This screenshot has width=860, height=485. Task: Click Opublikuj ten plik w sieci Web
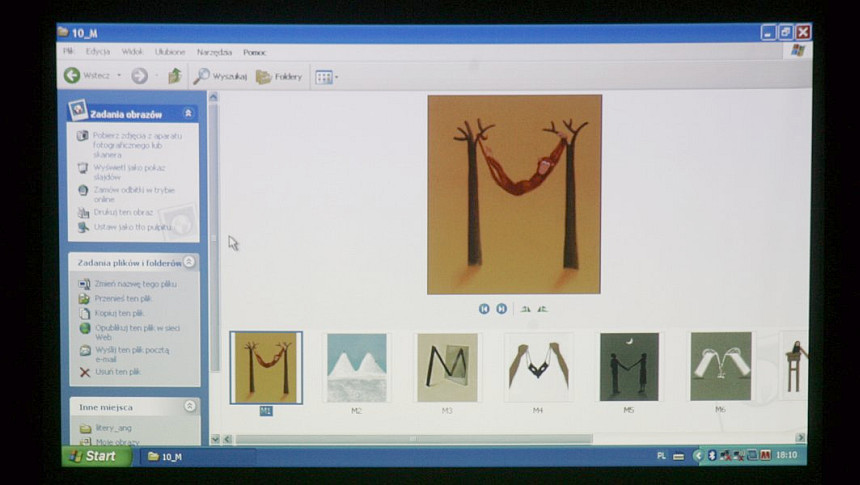pyautogui.click(x=138, y=332)
